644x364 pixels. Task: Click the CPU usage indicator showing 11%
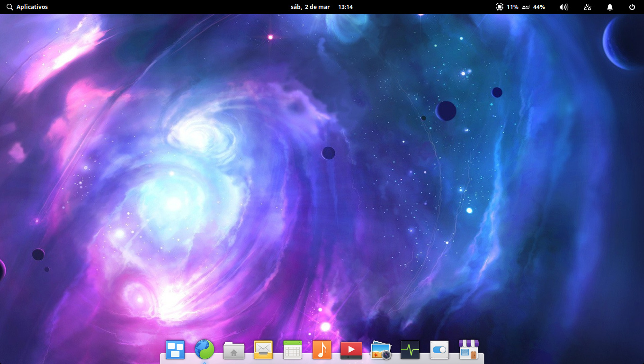pyautogui.click(x=507, y=7)
